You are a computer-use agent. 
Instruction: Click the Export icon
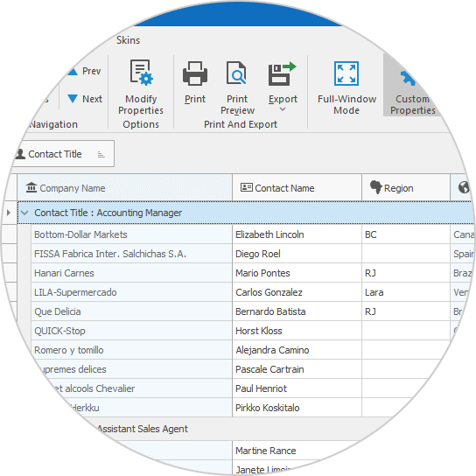(282, 73)
